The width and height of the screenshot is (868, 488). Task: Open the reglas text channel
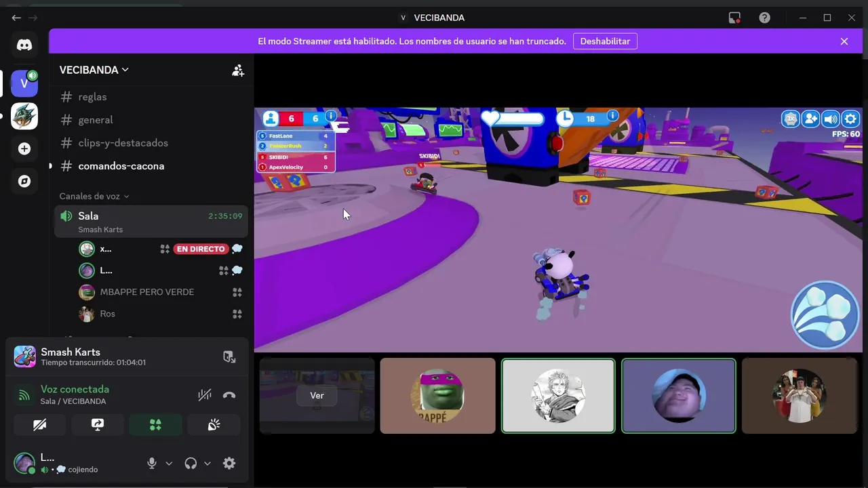tap(151, 97)
